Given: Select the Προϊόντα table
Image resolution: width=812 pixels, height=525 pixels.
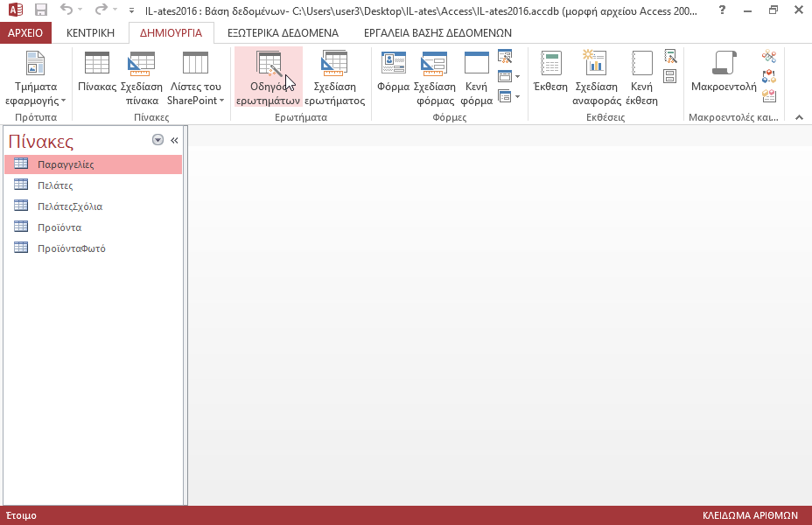Looking at the screenshot, I should (94, 227).
